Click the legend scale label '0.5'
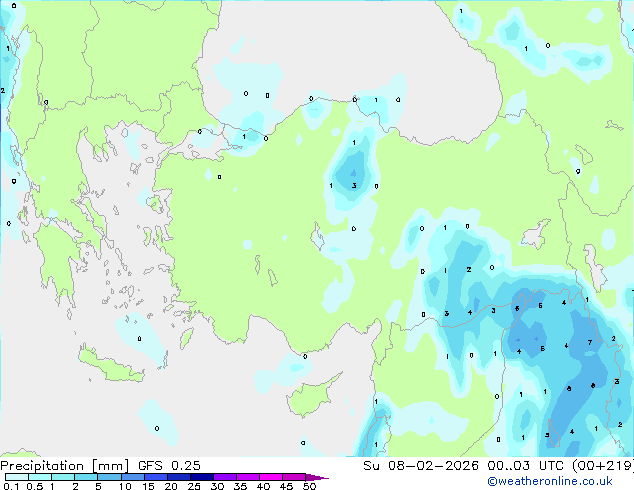 click(35, 486)
